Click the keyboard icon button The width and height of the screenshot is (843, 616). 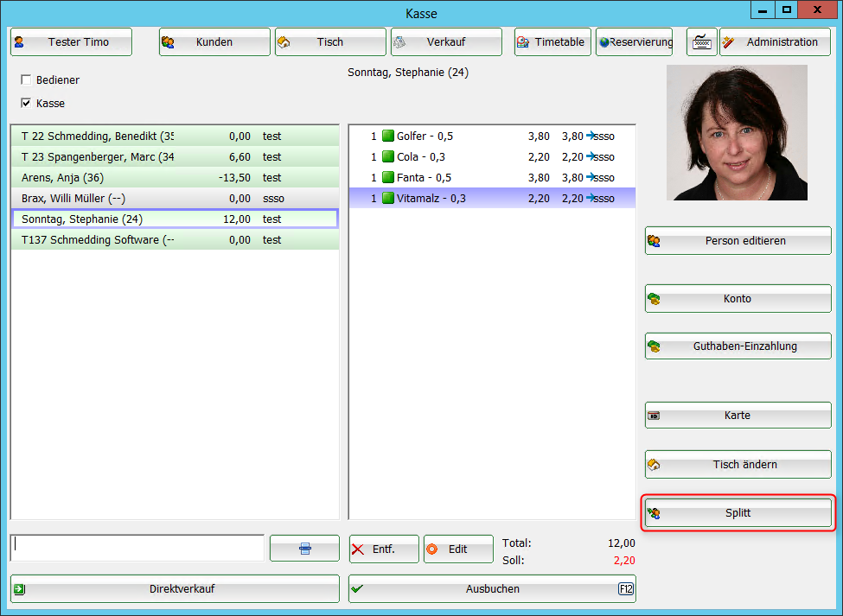click(701, 41)
